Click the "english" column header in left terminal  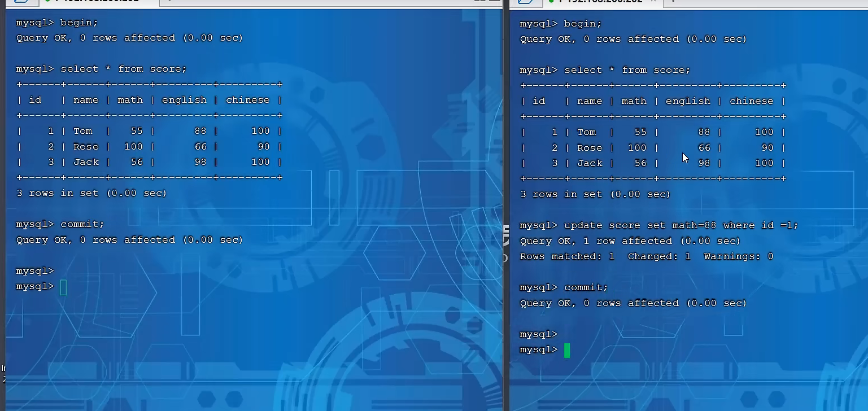[184, 100]
